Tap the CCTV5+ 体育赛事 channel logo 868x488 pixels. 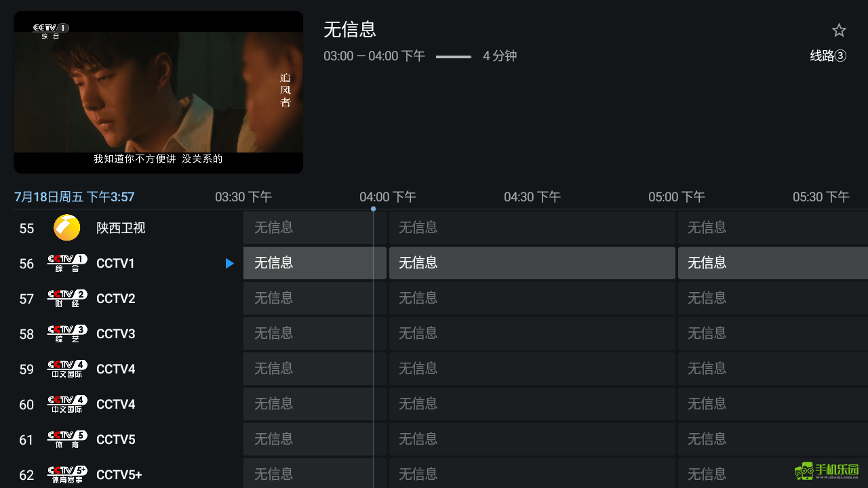(67, 474)
